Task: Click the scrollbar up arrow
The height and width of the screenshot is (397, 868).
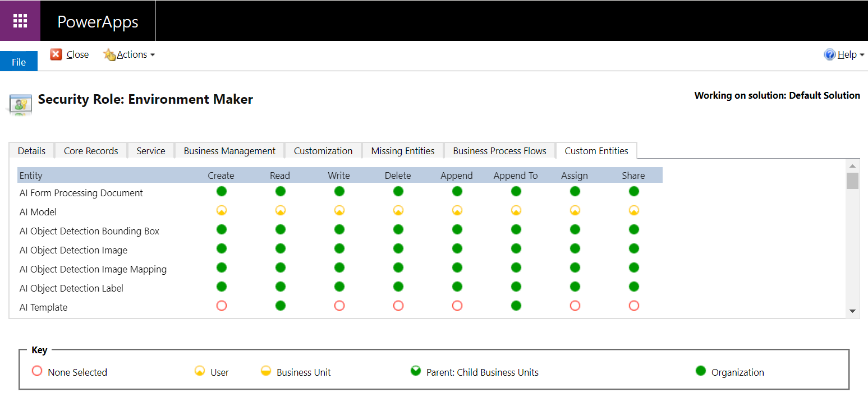Action: coord(852,166)
